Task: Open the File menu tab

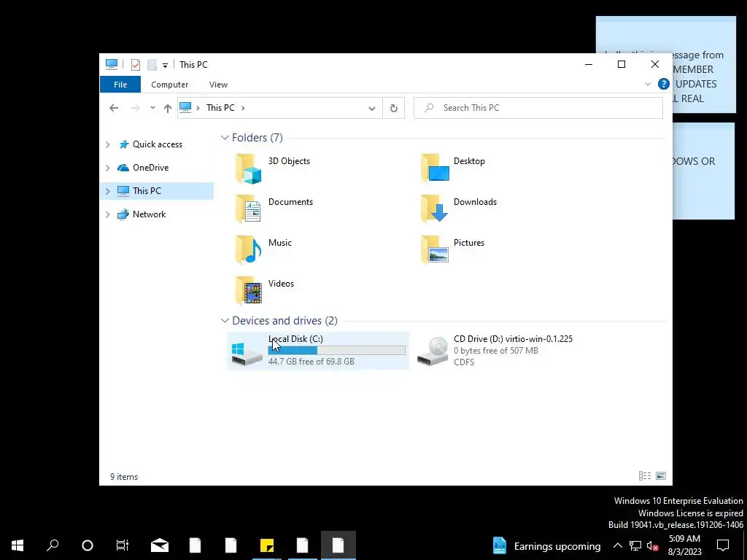Action: click(120, 85)
